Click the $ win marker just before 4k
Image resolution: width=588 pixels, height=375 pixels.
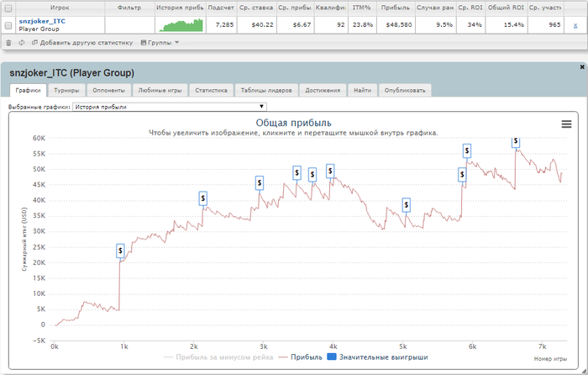coord(330,172)
